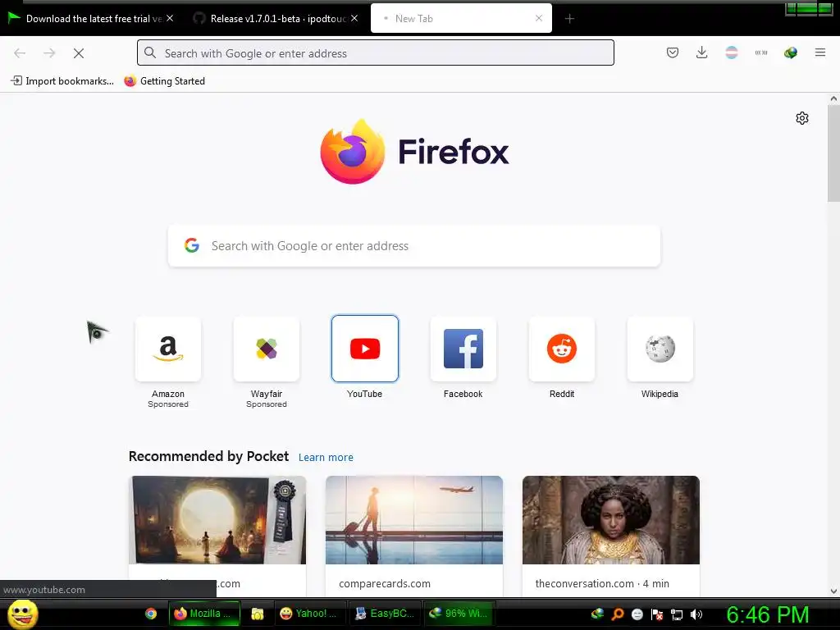Open the Downloads toolbar icon

pyautogui.click(x=702, y=52)
